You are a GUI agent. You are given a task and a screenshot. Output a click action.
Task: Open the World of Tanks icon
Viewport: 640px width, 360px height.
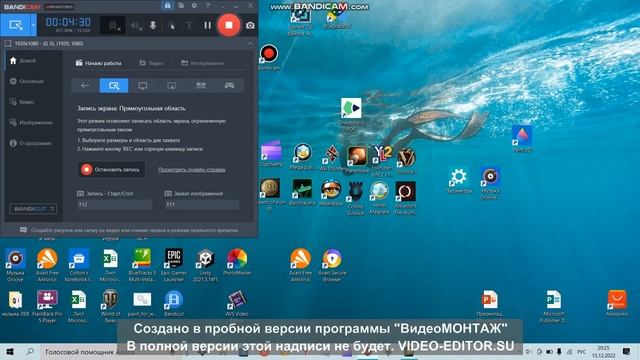(110, 306)
